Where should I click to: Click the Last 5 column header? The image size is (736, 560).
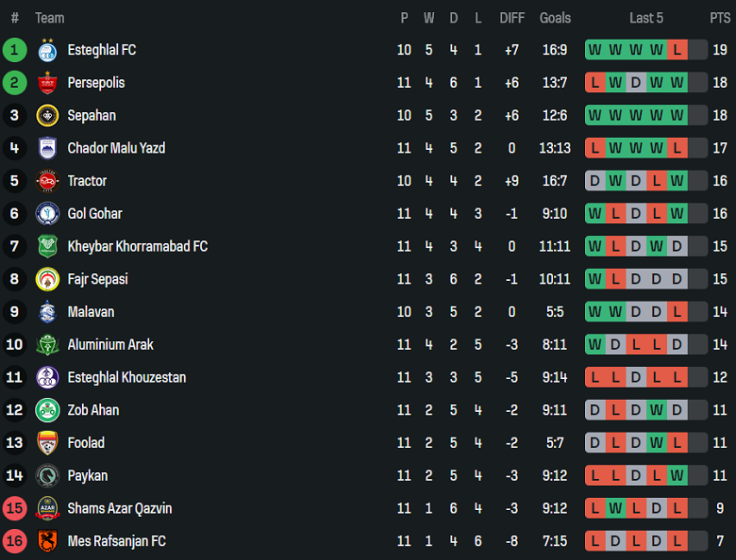(x=646, y=18)
